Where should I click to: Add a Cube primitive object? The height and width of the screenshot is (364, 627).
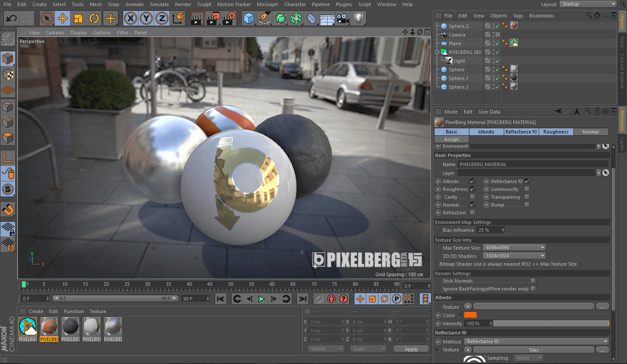[x=249, y=19]
